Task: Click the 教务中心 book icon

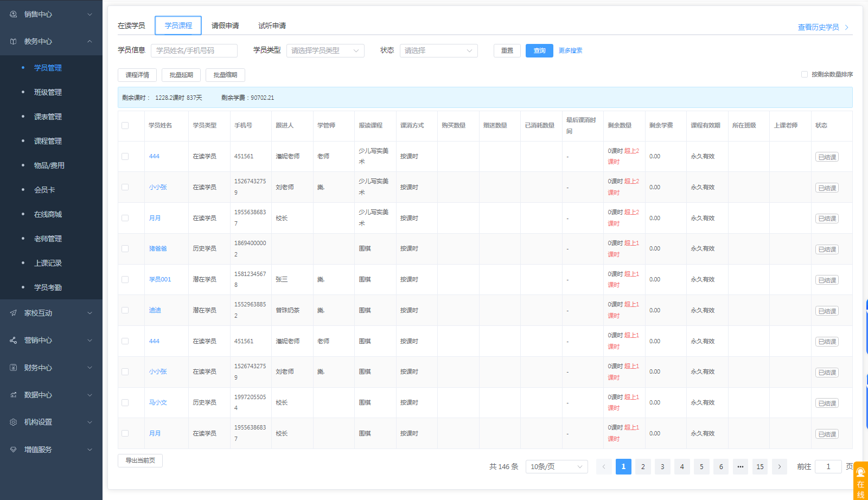Action: point(14,41)
